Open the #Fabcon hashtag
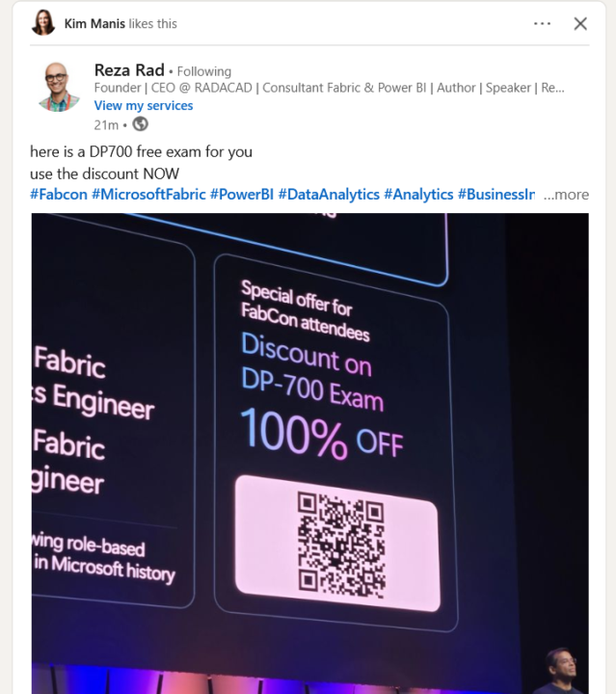The width and height of the screenshot is (616, 694). 59,195
